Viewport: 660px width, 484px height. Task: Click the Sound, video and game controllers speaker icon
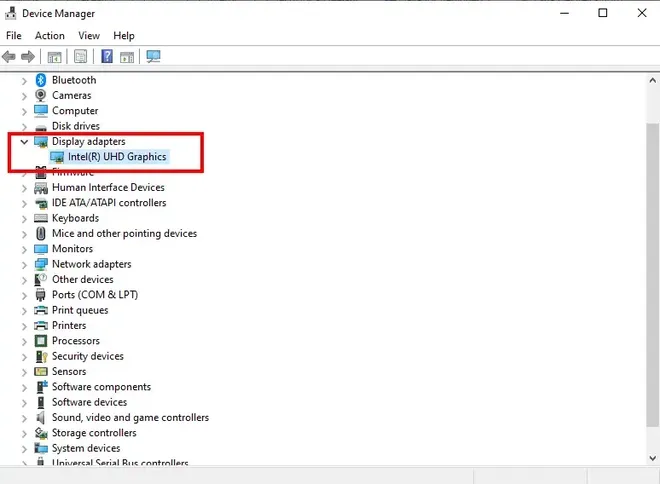pyautogui.click(x=40, y=418)
